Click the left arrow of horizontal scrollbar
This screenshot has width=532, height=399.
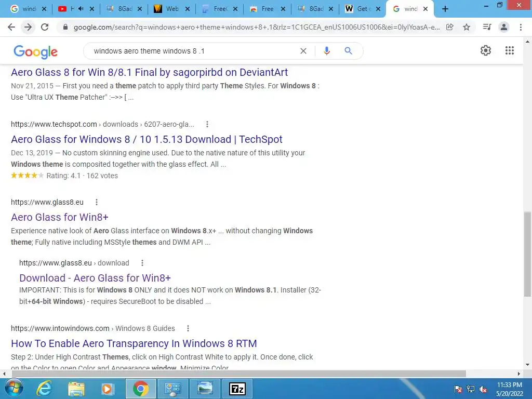(x=4, y=374)
